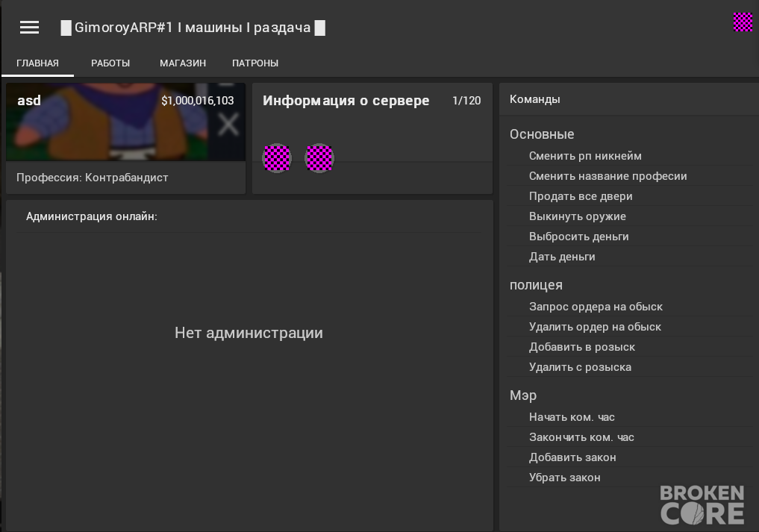Viewport: 759px width, 532px height.
Task: Click the missing-texture icon in the top right
Action: [743, 22]
